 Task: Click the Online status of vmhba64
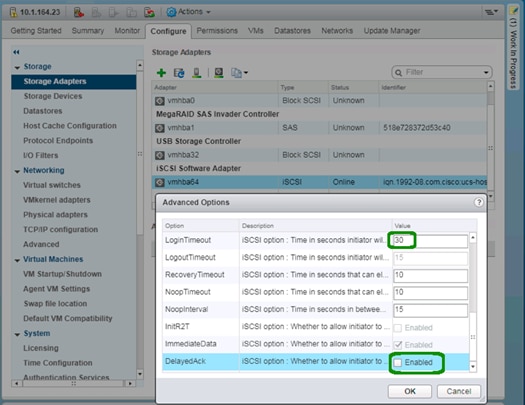click(344, 182)
